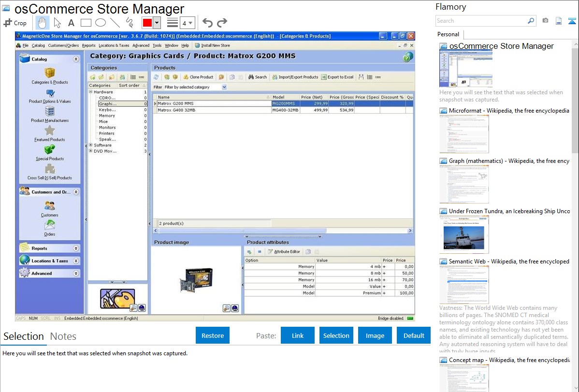
Task: Select the straight line tool
Action: 115,23
